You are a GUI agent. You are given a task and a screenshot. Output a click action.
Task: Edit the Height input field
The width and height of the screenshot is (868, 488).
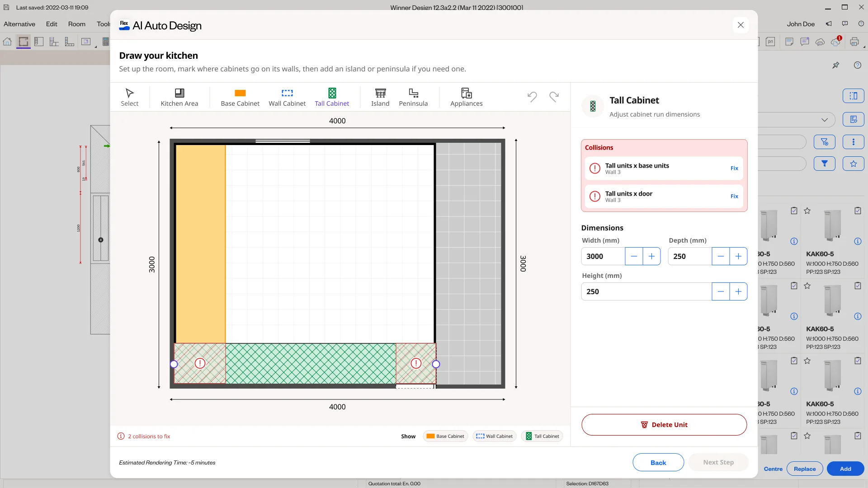(x=646, y=291)
